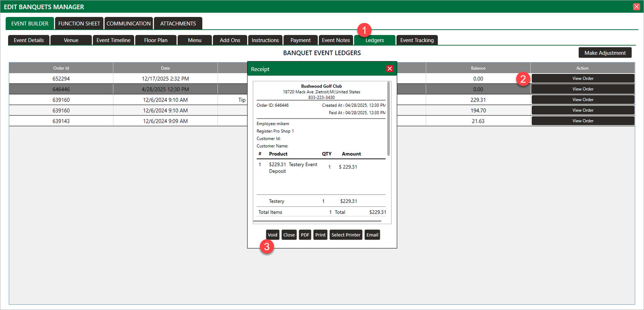This screenshot has width=644, height=310.
Task: Click the receipt Total $229.31 value
Action: point(378,212)
